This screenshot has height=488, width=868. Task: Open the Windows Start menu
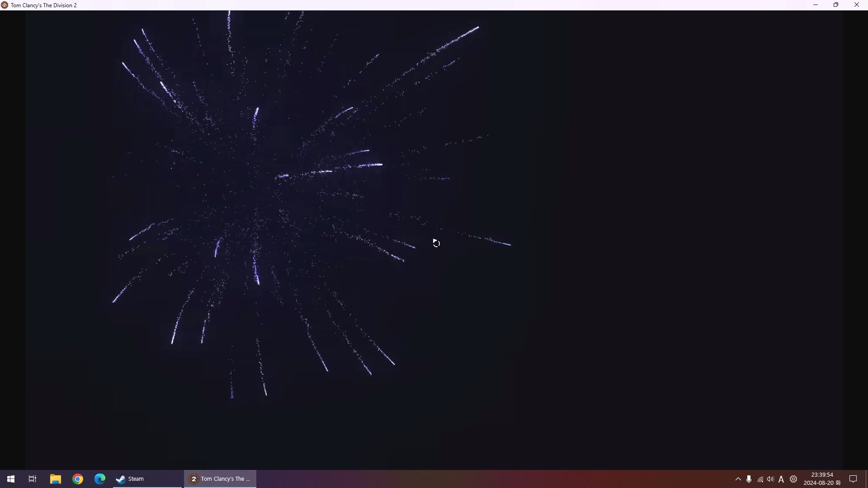11,479
